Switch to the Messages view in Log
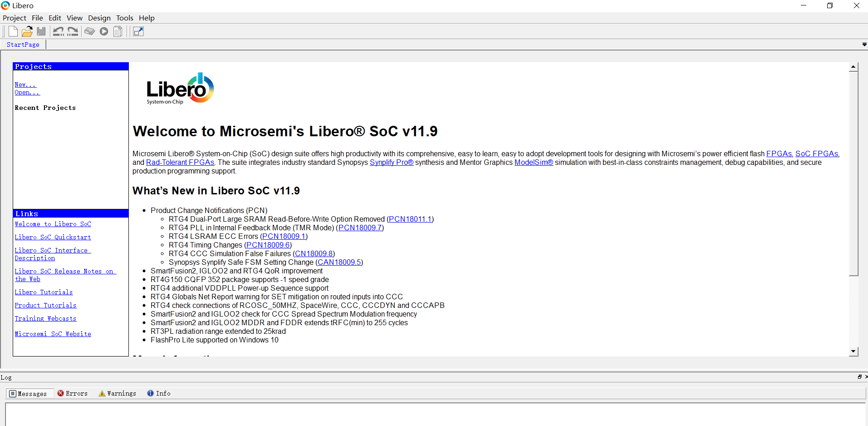The width and height of the screenshot is (868, 426). [x=29, y=393]
